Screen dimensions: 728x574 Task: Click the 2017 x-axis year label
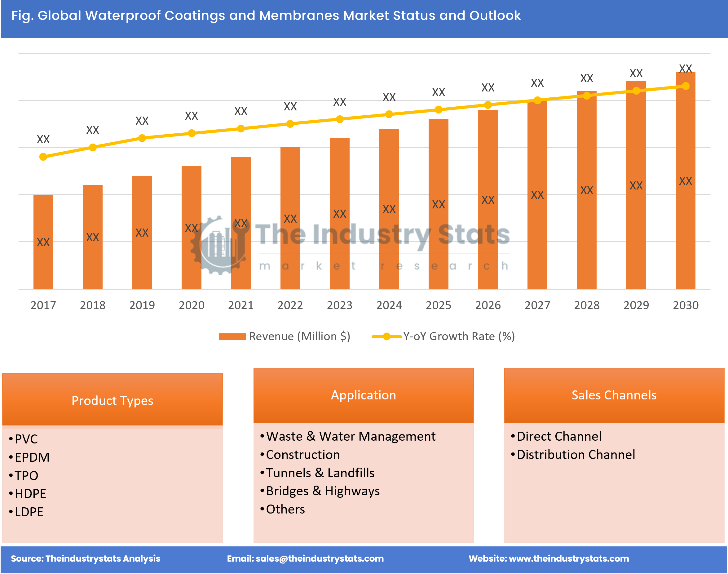(43, 305)
